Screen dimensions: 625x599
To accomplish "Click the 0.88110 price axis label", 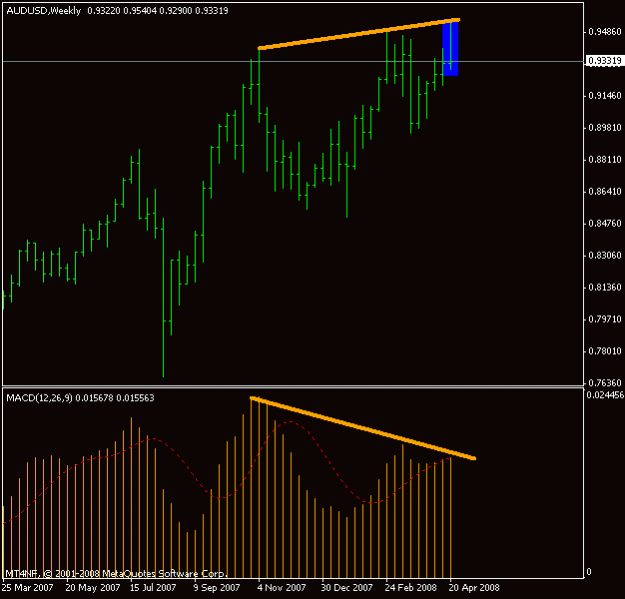I will [605, 159].
